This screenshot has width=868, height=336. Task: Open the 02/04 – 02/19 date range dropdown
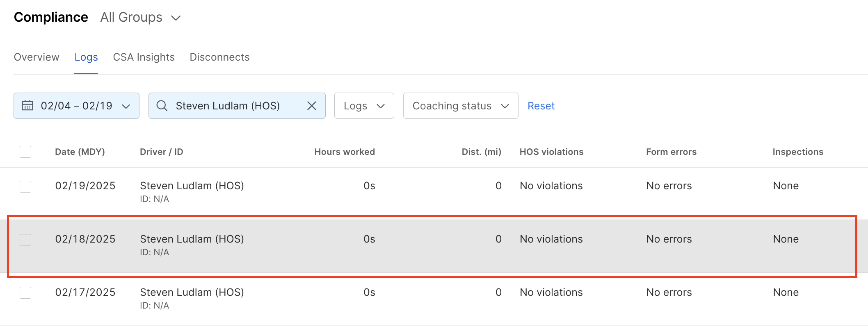(76, 106)
